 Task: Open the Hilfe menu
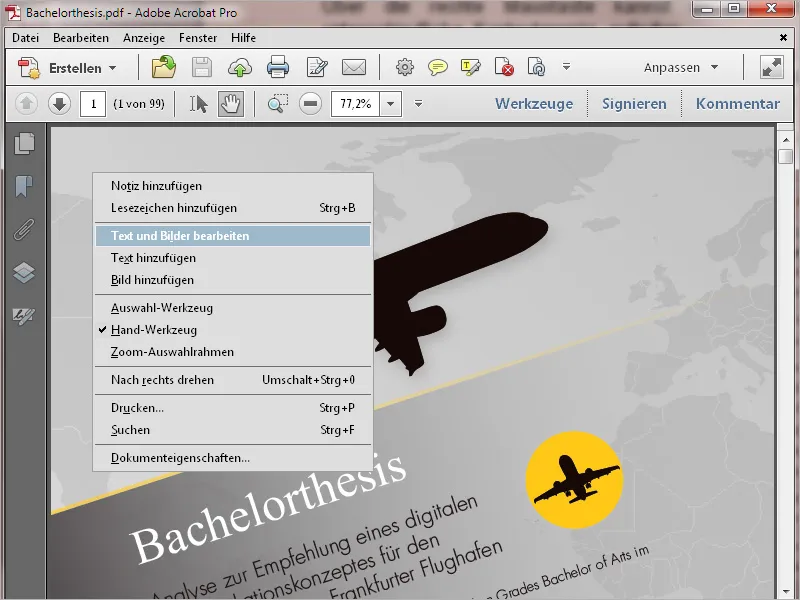[243, 38]
